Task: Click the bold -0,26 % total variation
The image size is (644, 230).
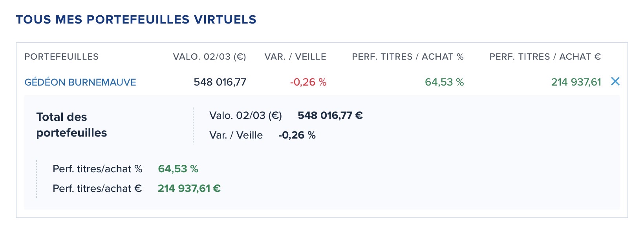Action: (297, 135)
